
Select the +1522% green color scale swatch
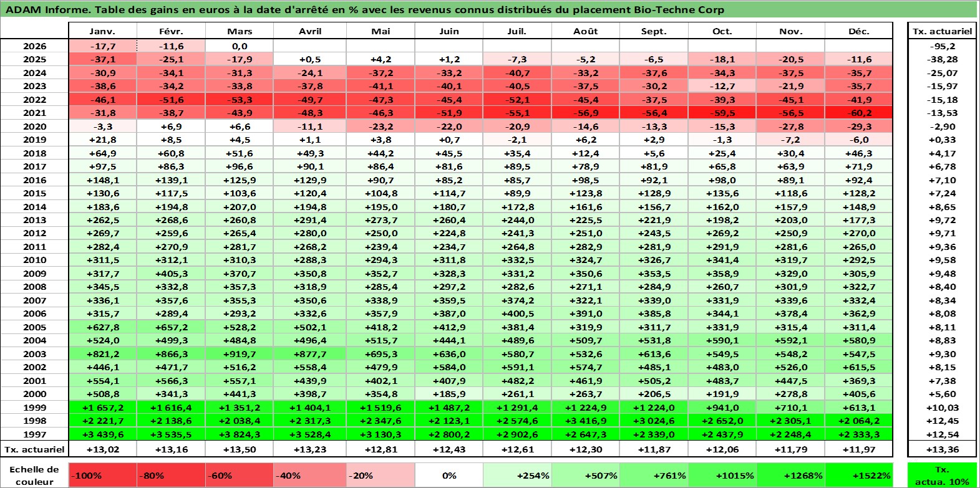tap(859, 475)
